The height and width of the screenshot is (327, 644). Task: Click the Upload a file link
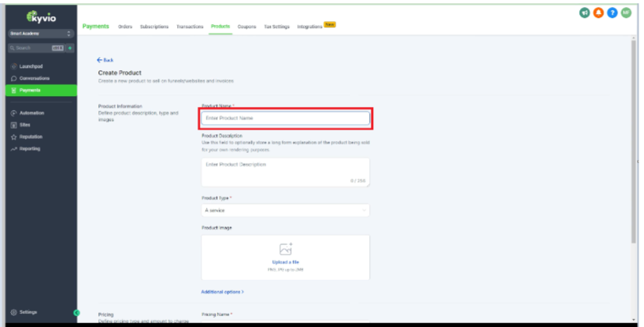(285, 262)
